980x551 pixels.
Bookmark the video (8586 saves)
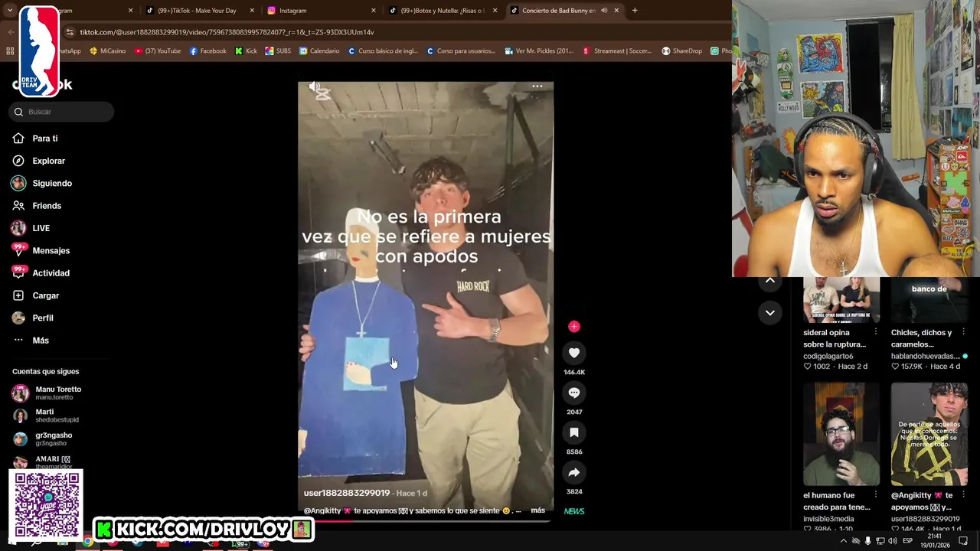click(574, 432)
